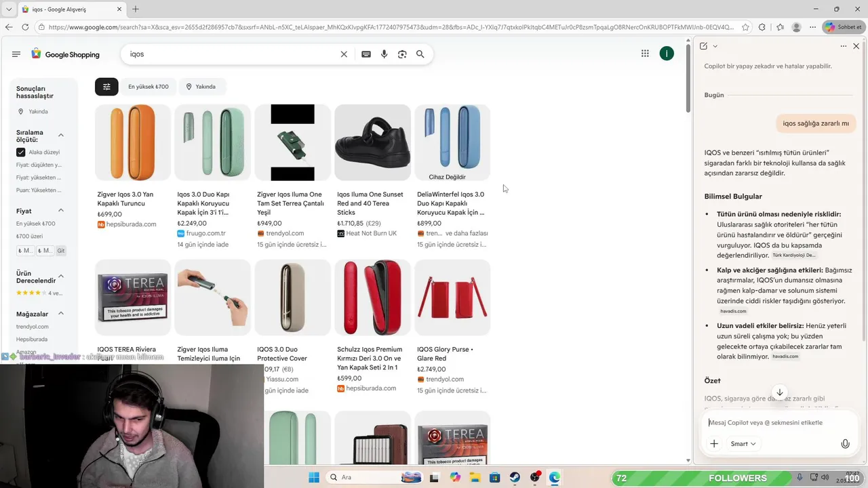The width and height of the screenshot is (868, 488).
Task: Sort by Fiyat: düşükten yükseğe
Action: pos(39,165)
